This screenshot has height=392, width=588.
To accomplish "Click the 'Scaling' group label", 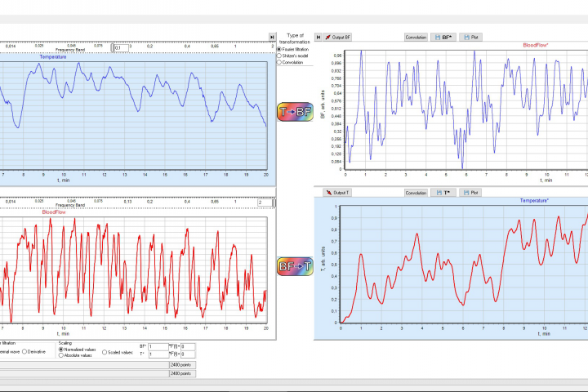I will [x=65, y=343].
